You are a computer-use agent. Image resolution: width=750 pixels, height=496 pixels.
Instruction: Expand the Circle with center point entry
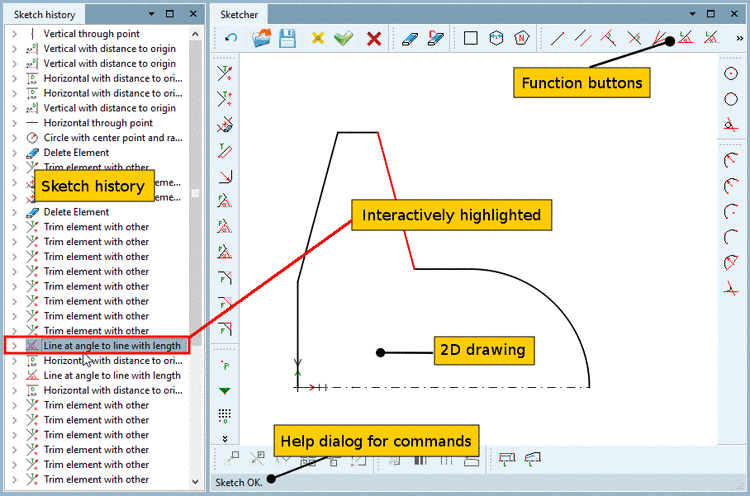click(x=14, y=138)
